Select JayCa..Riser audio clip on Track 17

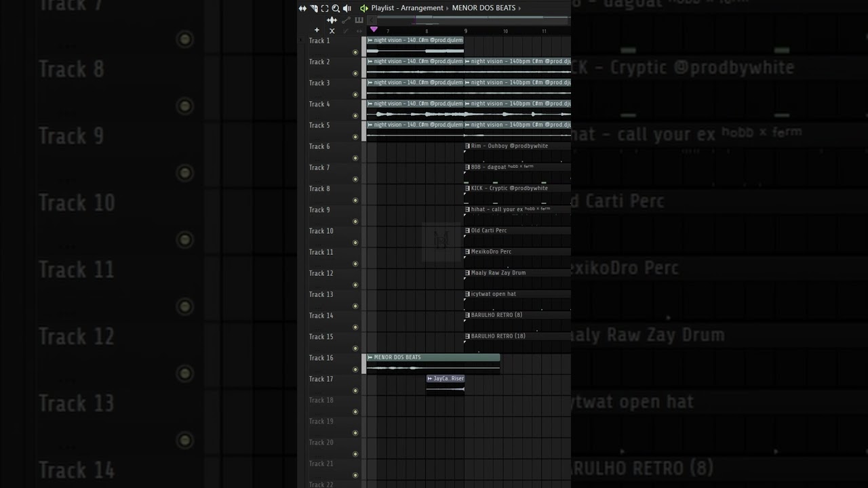446,384
